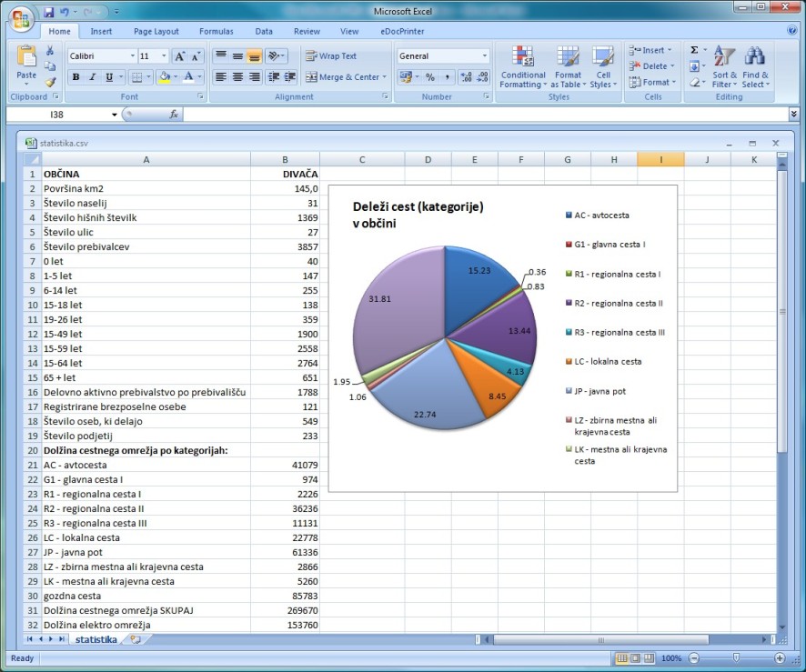This screenshot has width=806, height=672.
Task: Click the Office Button logo
Action: (20, 18)
